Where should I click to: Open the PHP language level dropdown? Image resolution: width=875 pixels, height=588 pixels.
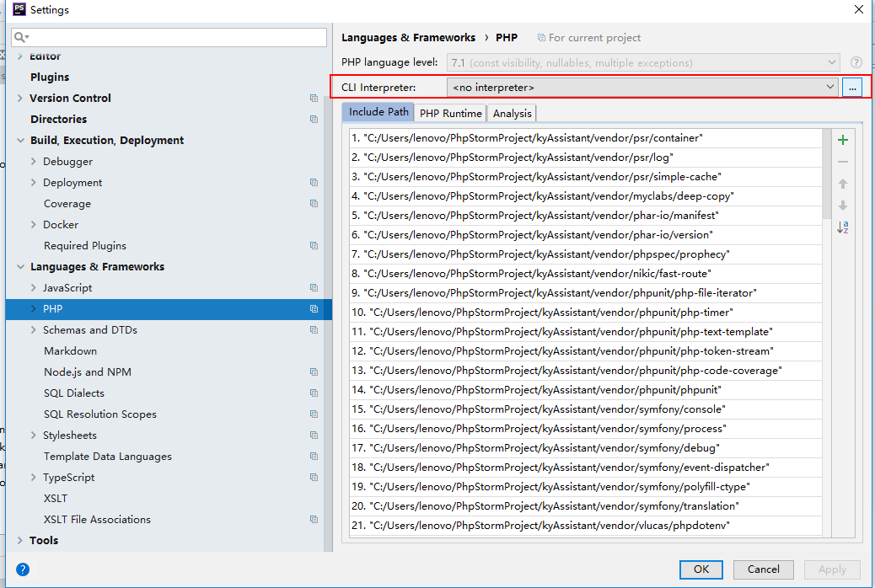click(642, 62)
